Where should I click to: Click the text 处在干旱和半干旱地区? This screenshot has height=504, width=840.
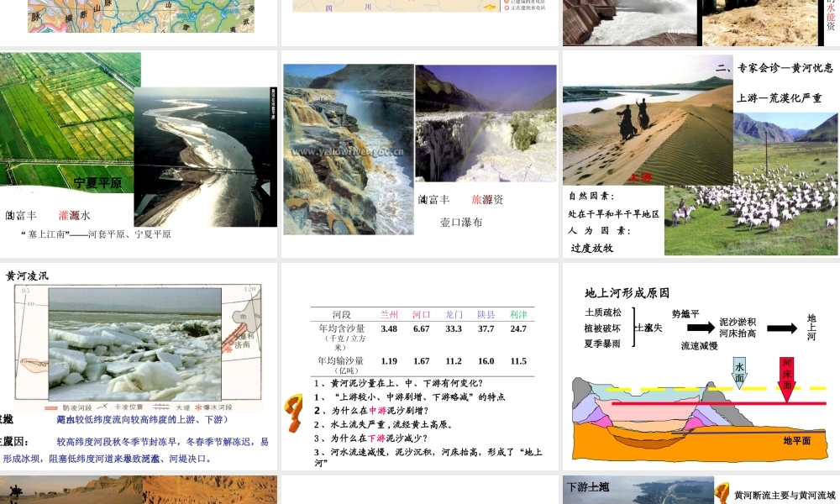click(x=614, y=213)
